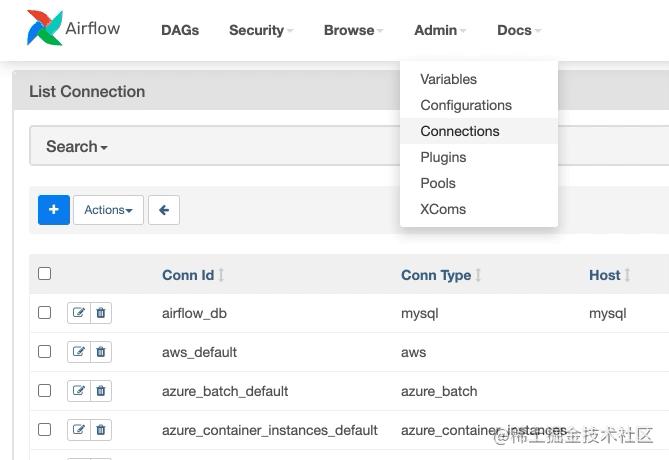Delete the azure_batch_default connection record
The image size is (669, 460).
point(101,391)
